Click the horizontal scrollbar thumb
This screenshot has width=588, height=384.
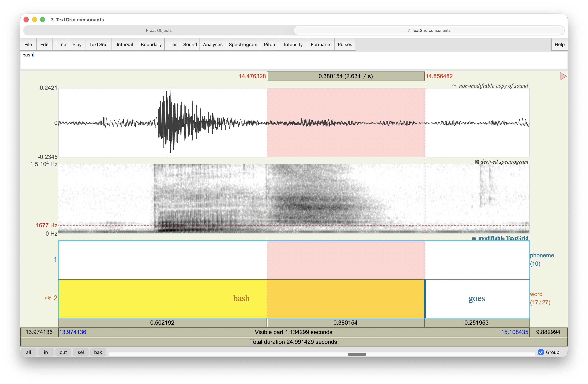pyautogui.click(x=357, y=354)
